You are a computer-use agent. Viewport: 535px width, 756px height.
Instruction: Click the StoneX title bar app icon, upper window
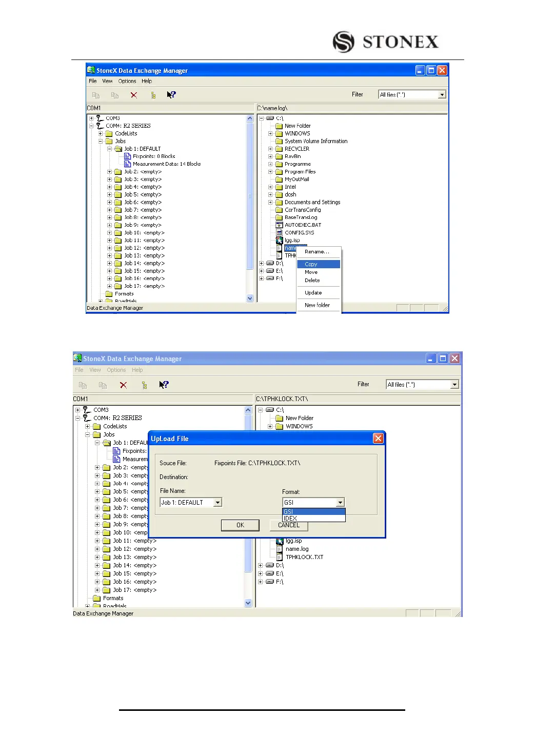tap(91, 70)
